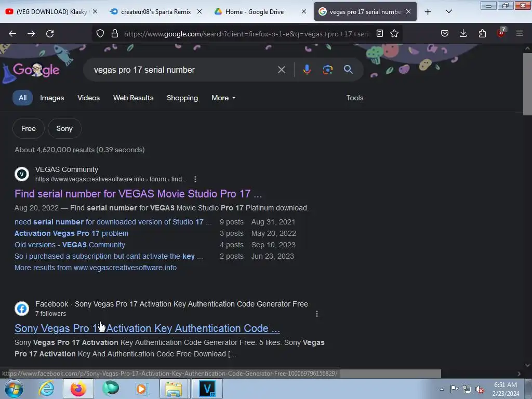
Task: Open site security padlock info
Action: (115, 34)
